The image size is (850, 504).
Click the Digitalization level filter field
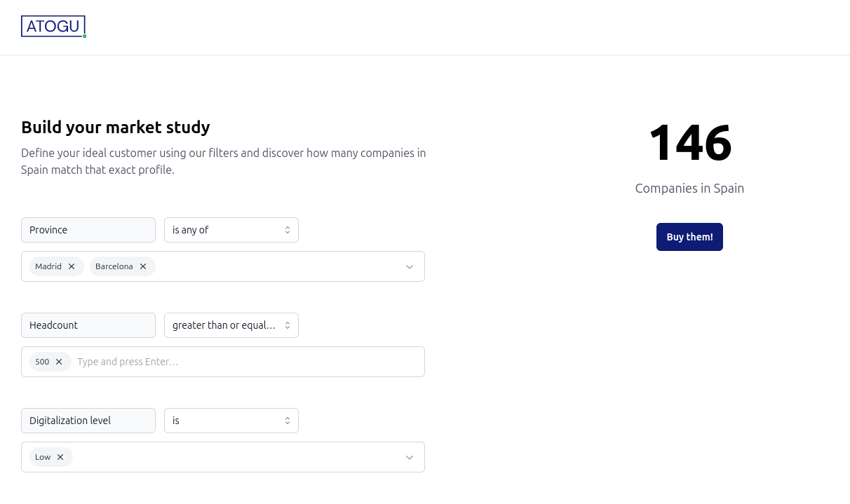[x=88, y=421]
